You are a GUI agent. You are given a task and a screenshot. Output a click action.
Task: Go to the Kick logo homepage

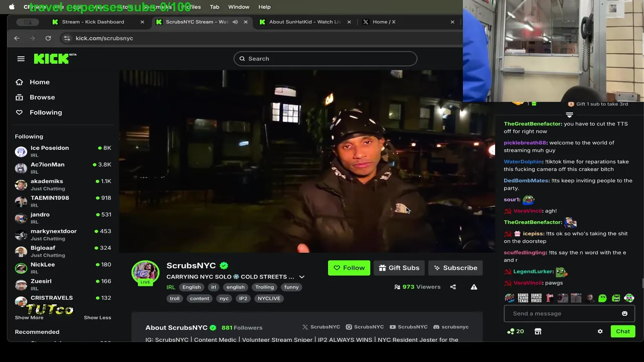55,58
